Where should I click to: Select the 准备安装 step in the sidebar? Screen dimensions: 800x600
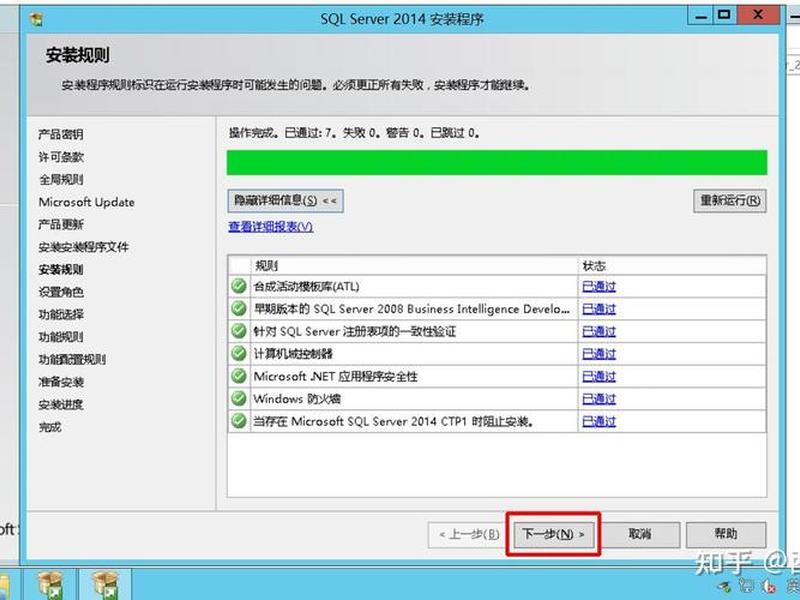point(61,382)
